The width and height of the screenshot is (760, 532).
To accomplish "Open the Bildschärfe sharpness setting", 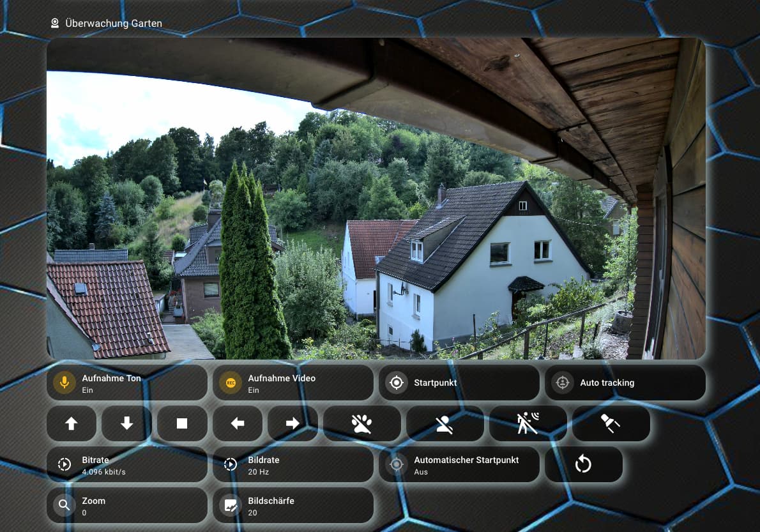I will (x=293, y=505).
